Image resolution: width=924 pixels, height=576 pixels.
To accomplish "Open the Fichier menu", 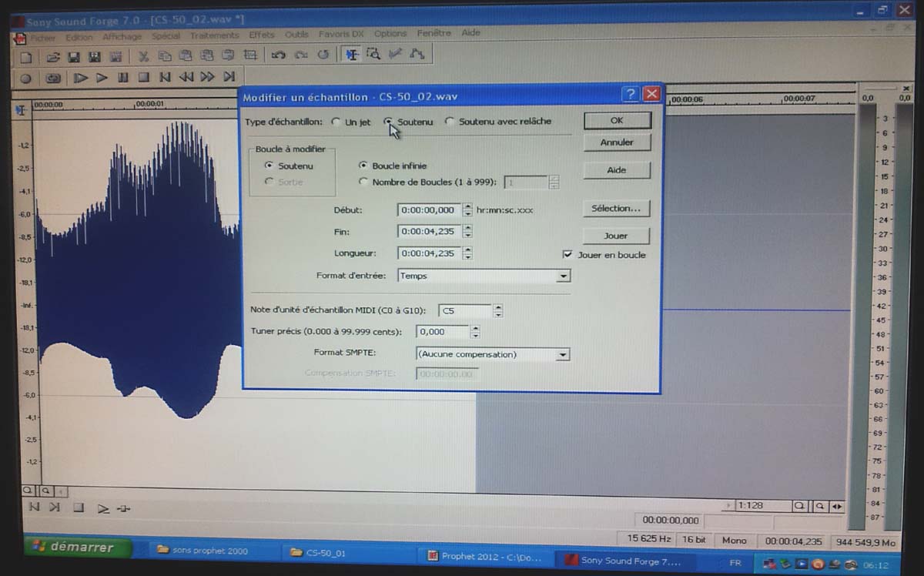I will (43, 37).
